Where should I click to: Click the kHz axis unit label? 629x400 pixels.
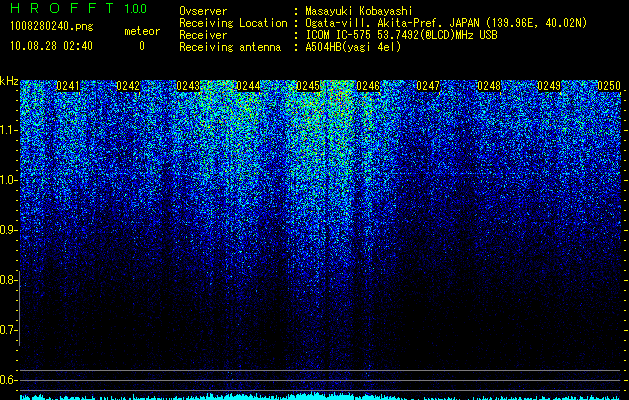(x=9, y=81)
